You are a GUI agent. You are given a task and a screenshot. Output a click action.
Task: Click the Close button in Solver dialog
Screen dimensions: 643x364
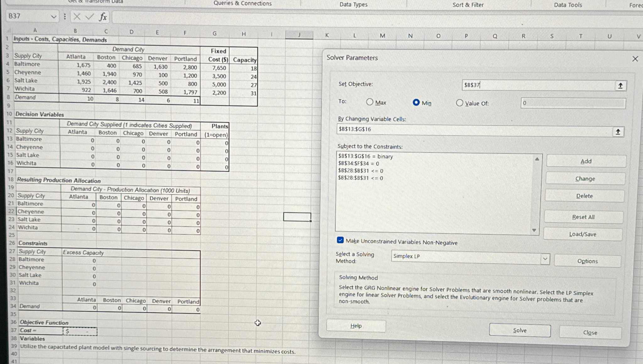590,333
